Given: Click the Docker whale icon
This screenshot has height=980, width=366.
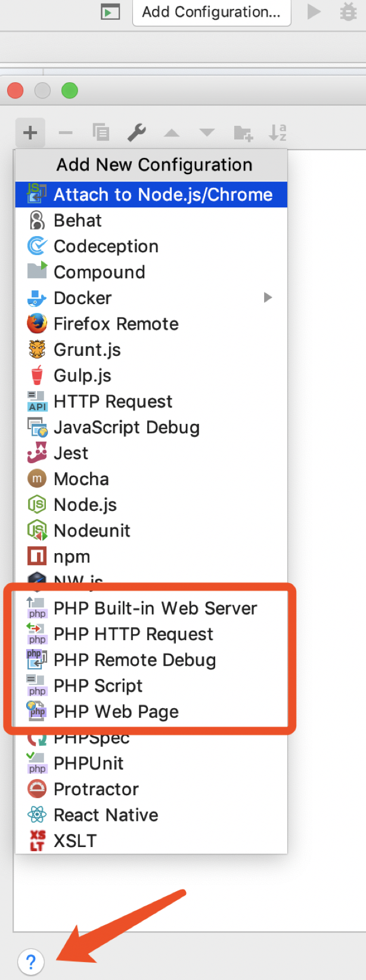Looking at the screenshot, I should [x=37, y=297].
